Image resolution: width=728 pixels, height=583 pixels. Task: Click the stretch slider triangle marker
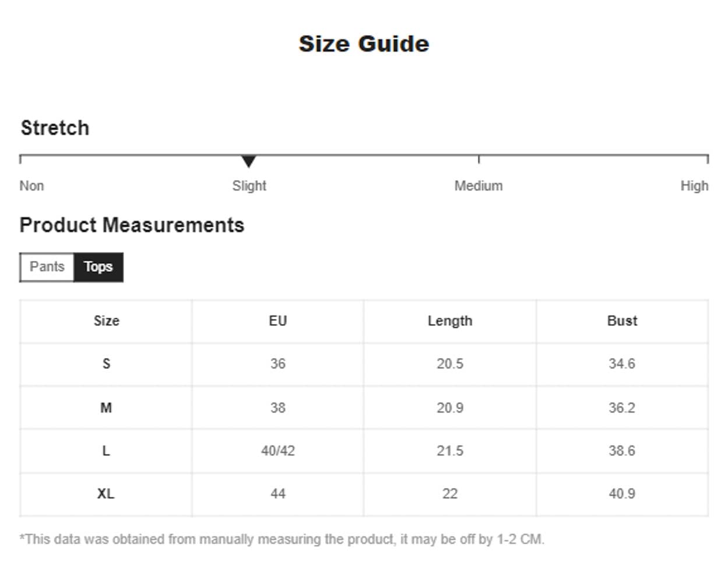click(x=249, y=161)
